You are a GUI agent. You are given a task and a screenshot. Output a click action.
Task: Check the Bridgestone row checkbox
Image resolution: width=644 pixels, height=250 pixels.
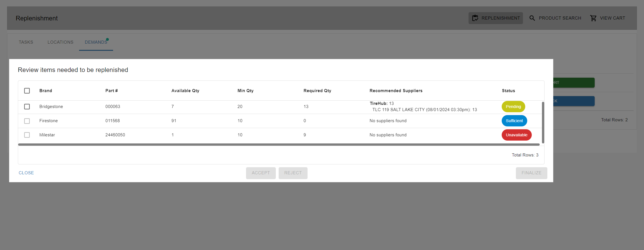(x=27, y=107)
